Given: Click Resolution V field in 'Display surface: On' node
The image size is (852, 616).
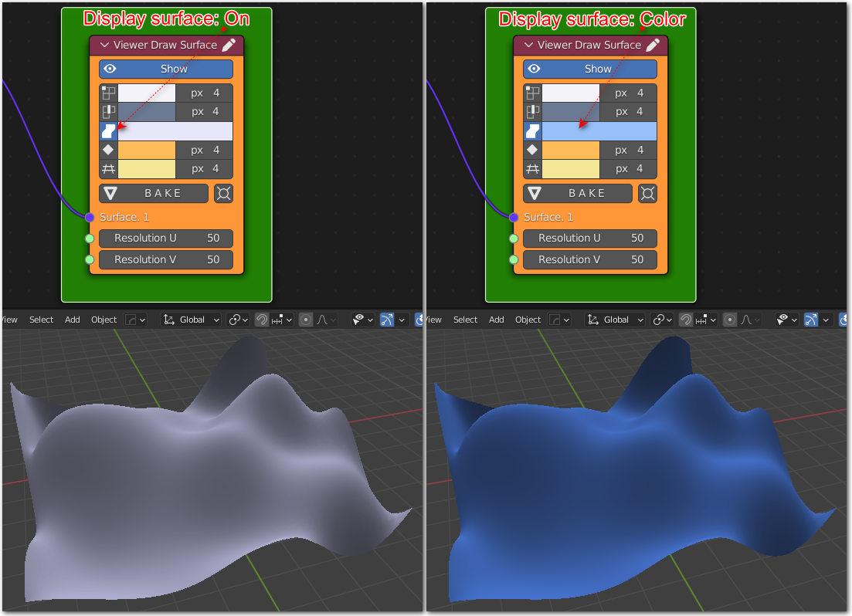Looking at the screenshot, I should 166,259.
